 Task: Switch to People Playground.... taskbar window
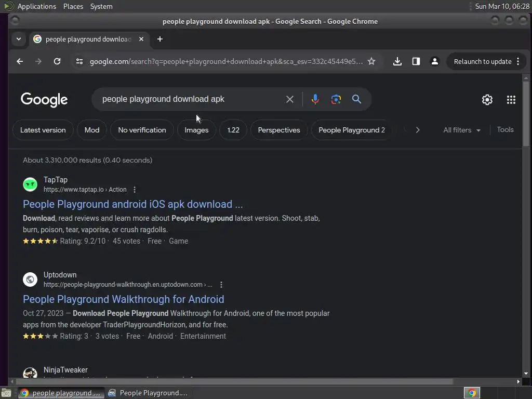point(148,393)
